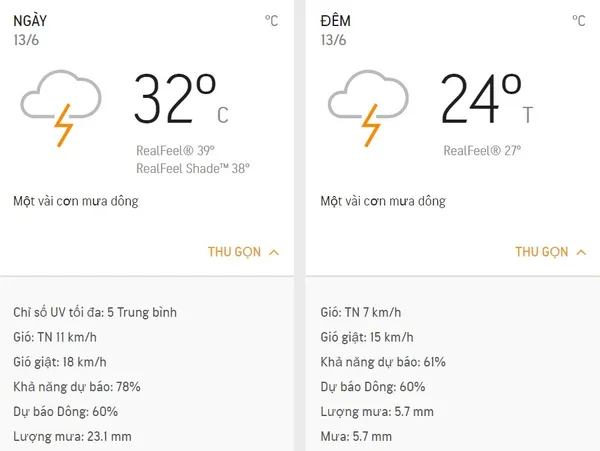Click the night 'Khả năng dự báo: 61%' line
Image resolution: width=600 pixels, height=451 pixels.
tap(383, 362)
